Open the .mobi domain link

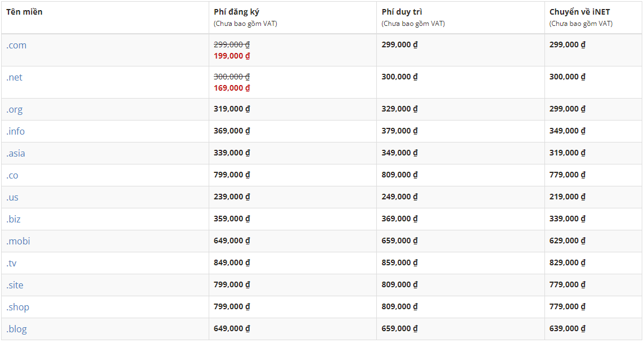click(18, 241)
